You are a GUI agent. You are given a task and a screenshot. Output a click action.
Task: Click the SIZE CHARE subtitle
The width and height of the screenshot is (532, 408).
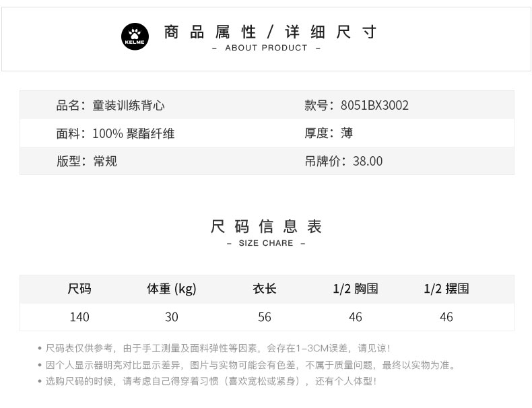[x=266, y=243]
